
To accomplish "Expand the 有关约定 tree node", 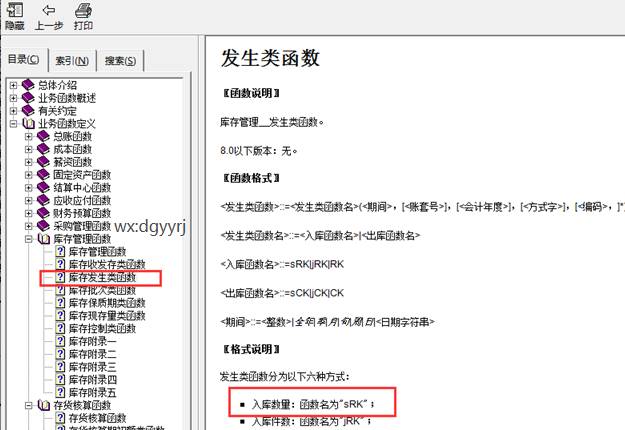I will (13, 111).
